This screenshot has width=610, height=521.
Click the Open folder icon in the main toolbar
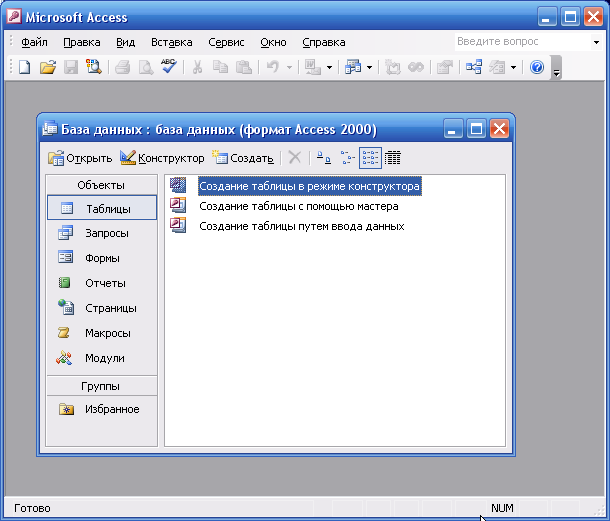coord(48,67)
